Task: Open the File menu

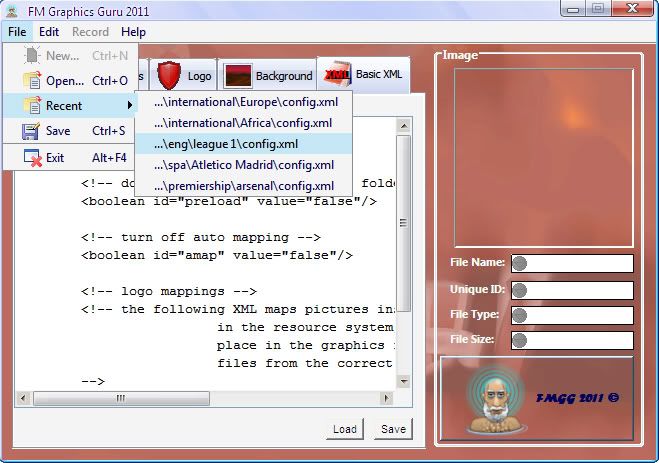Action: coord(17,32)
